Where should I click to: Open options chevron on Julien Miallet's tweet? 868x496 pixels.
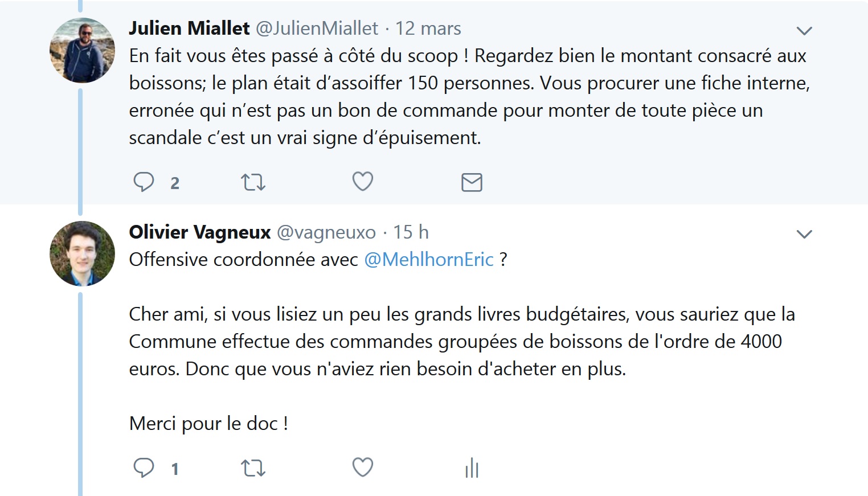click(x=804, y=31)
